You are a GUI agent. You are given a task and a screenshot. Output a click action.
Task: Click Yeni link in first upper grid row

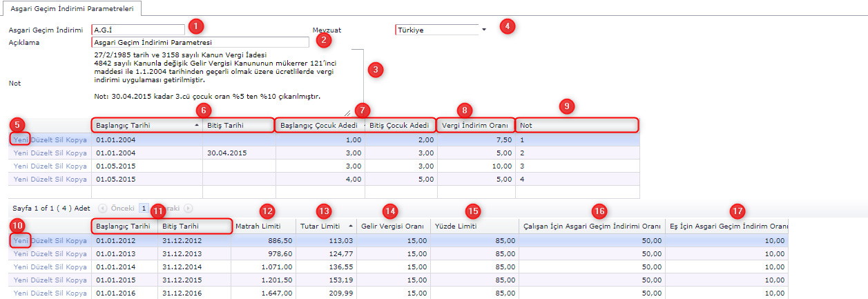pyautogui.click(x=21, y=140)
